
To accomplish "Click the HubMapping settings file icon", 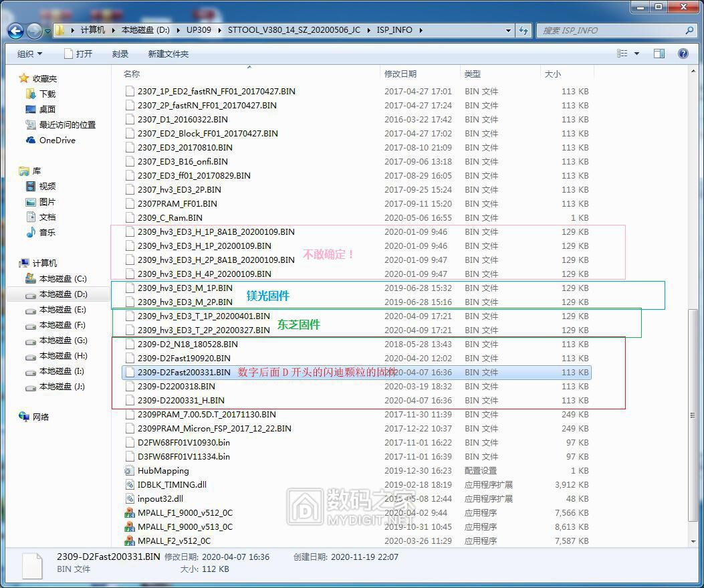I will (129, 471).
